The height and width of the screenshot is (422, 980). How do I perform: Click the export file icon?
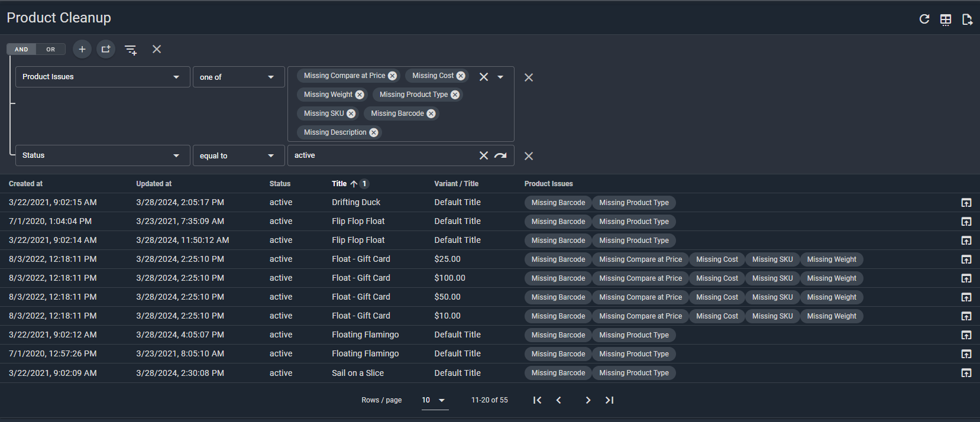click(x=967, y=20)
